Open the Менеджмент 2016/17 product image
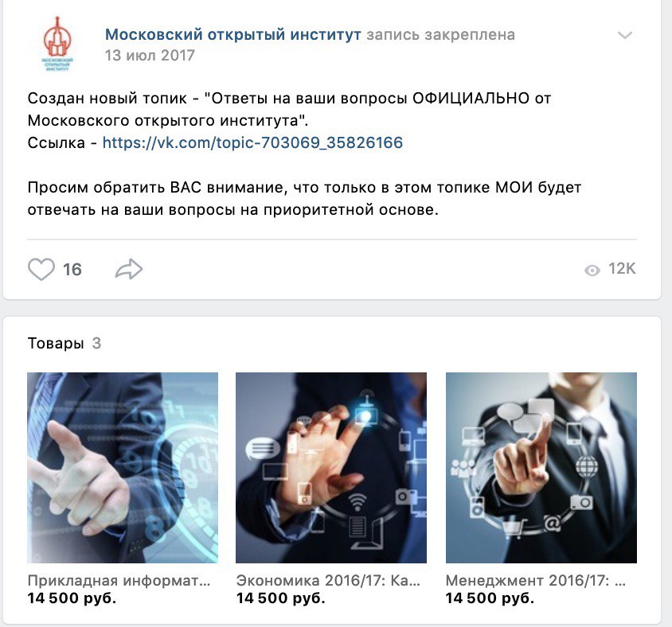Image resolution: width=672 pixels, height=627 pixels. tap(541, 468)
